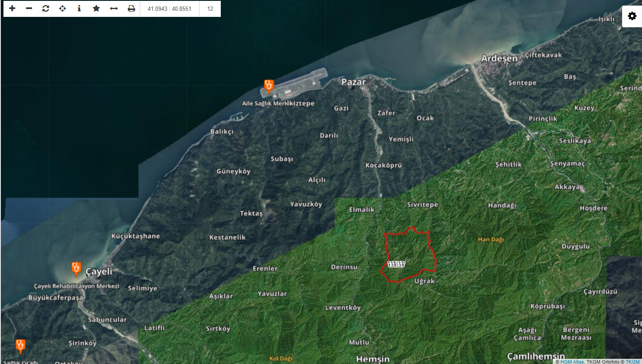Activate the crosshair locate tool
Image resolution: width=642 pixels, height=364 pixels.
pyautogui.click(x=62, y=9)
